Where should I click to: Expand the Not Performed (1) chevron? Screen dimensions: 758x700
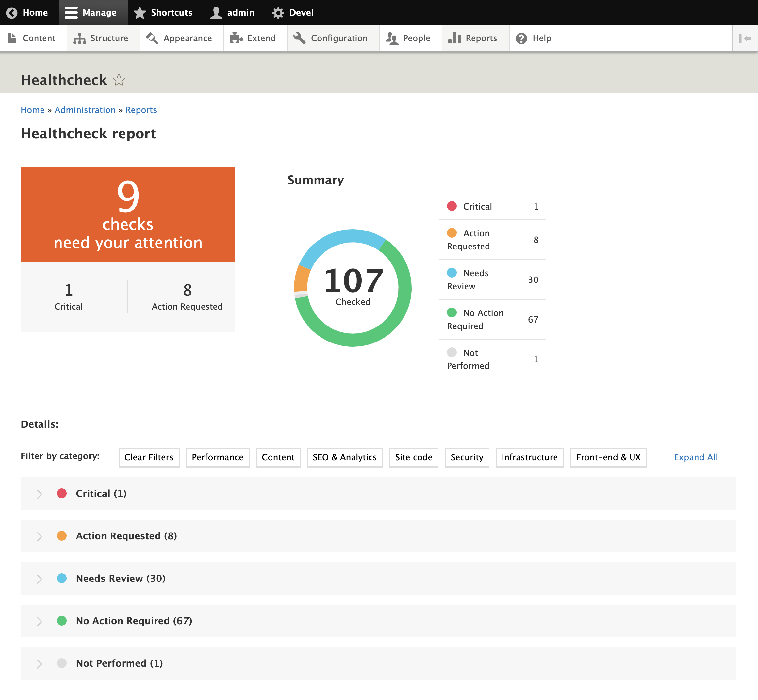click(x=40, y=664)
